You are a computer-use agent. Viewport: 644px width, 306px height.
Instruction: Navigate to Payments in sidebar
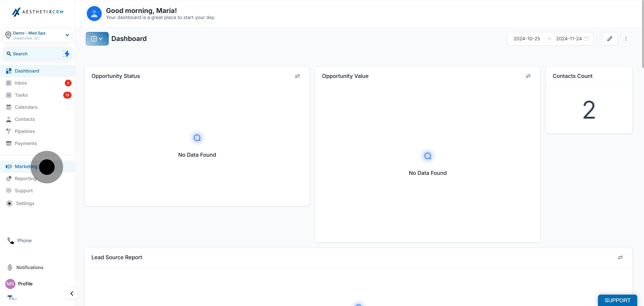25,143
